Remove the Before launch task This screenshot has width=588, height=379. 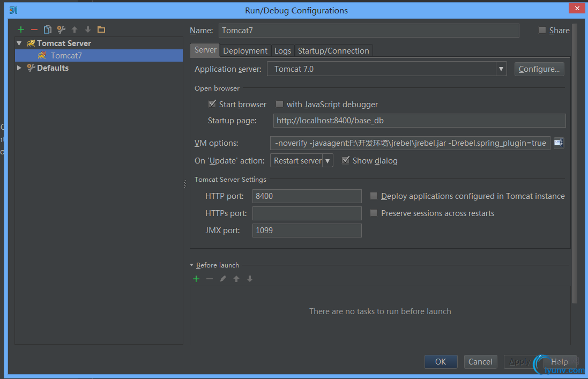pyautogui.click(x=210, y=279)
